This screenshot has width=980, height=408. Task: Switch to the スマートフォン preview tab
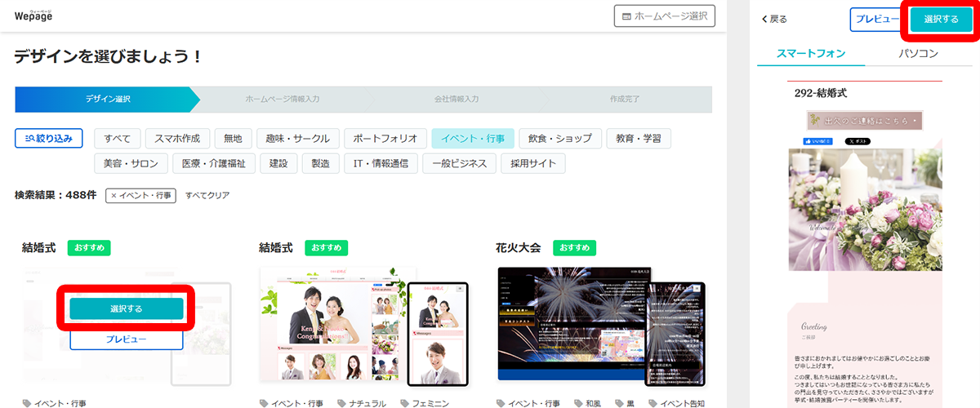pos(810,55)
